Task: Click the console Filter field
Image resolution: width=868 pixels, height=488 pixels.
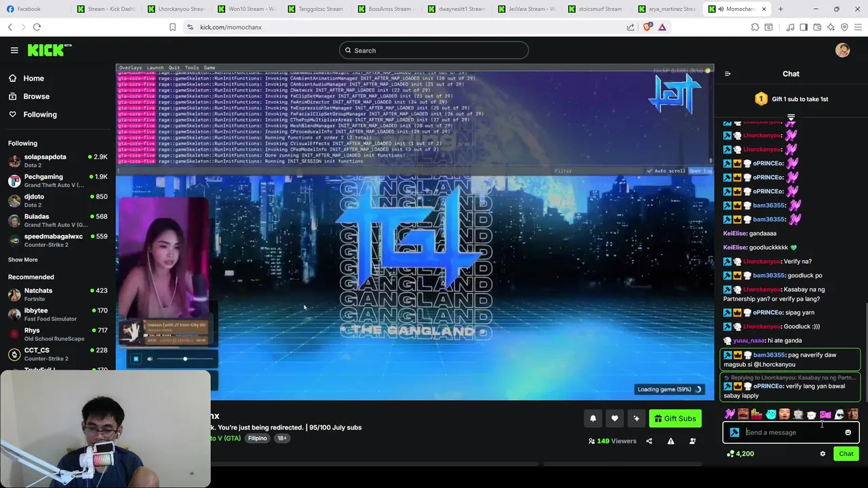Action: pyautogui.click(x=597, y=171)
